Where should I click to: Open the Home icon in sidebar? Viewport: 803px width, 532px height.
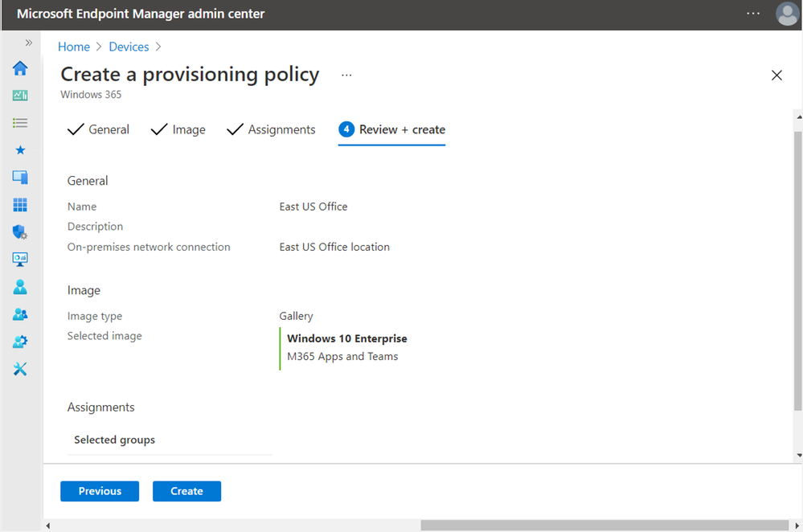[20, 68]
